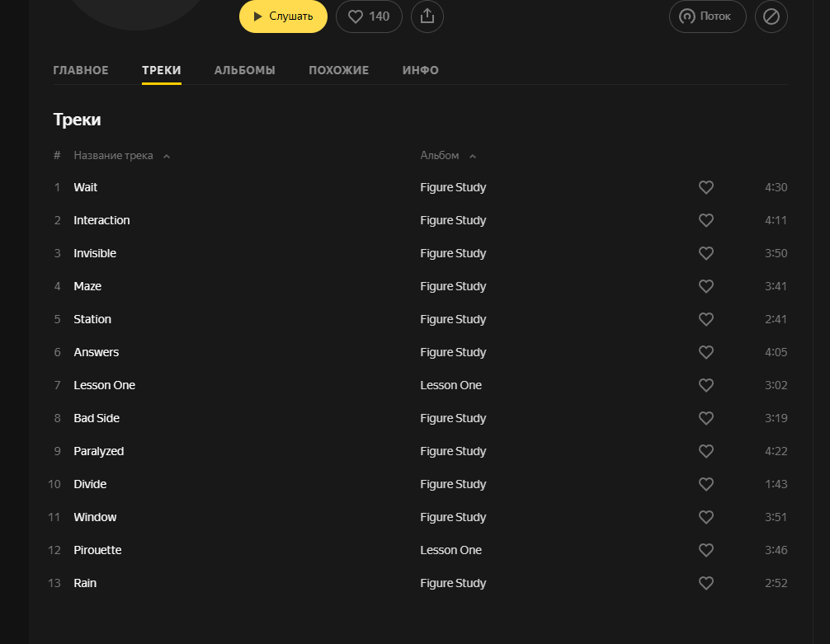Click the # column header
830x644 pixels.
[57, 156]
